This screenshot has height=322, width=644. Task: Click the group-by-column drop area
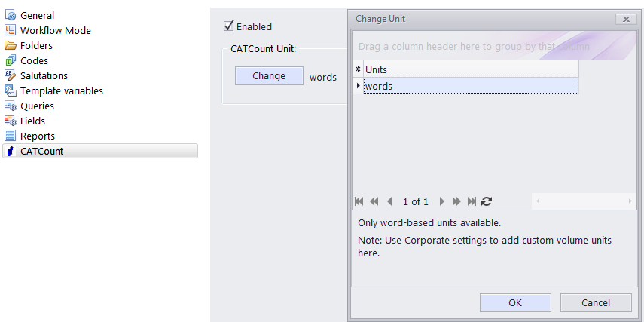coord(494,46)
